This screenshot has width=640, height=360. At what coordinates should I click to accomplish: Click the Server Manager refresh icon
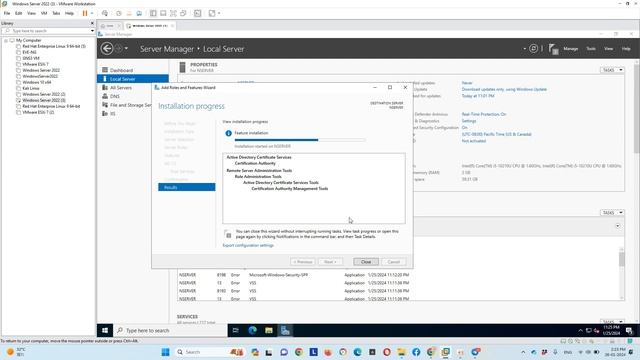pos(533,49)
